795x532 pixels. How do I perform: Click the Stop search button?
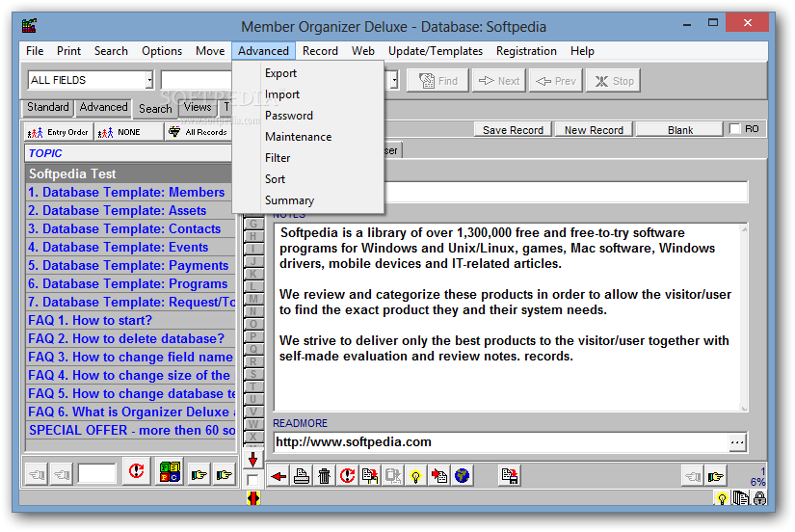click(x=614, y=81)
